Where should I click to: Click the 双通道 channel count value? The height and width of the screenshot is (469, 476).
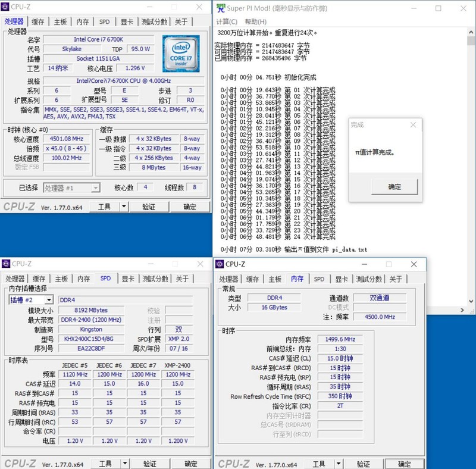click(x=380, y=298)
